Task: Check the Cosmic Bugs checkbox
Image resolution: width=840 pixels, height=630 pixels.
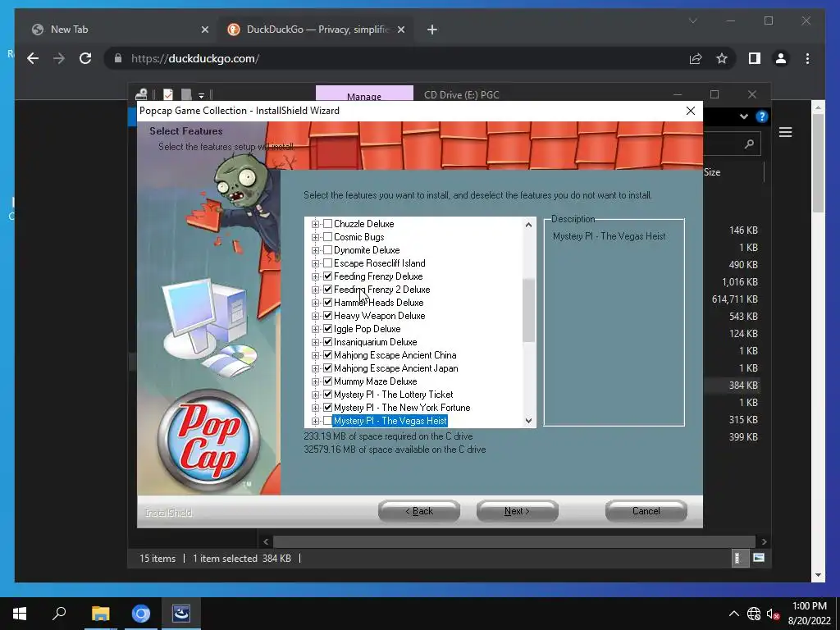Action: click(328, 237)
